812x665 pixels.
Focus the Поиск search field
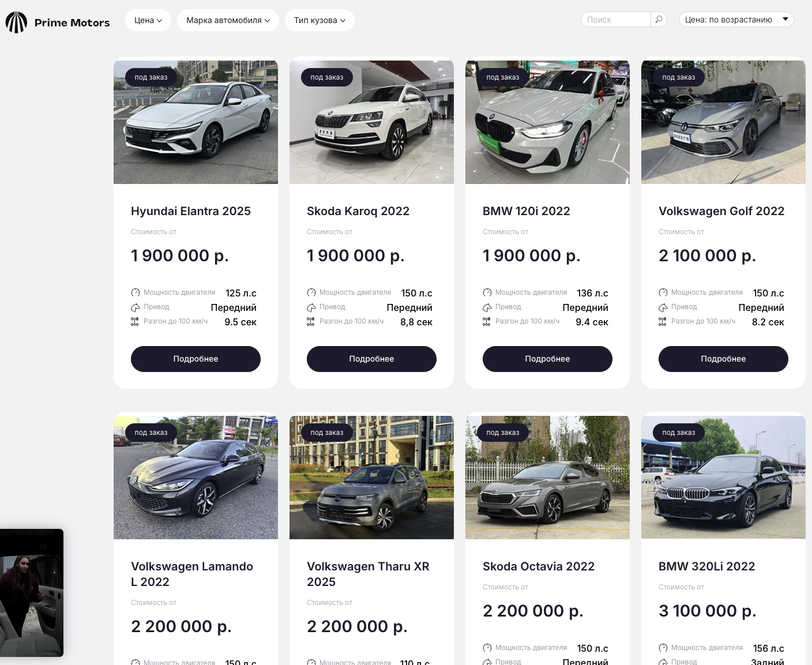(616, 20)
